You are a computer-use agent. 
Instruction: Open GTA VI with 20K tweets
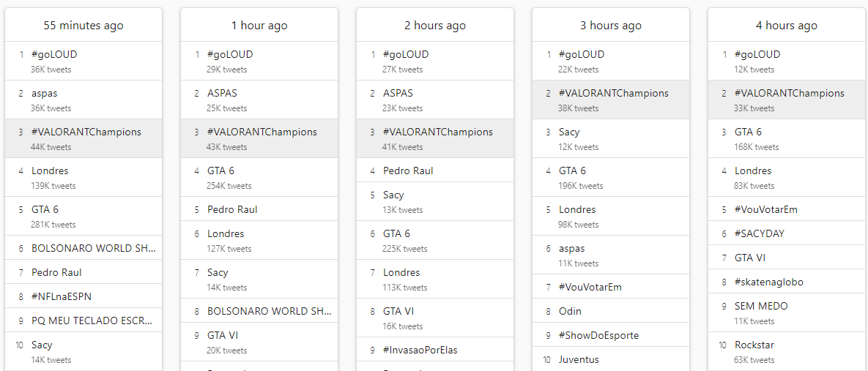point(223,335)
